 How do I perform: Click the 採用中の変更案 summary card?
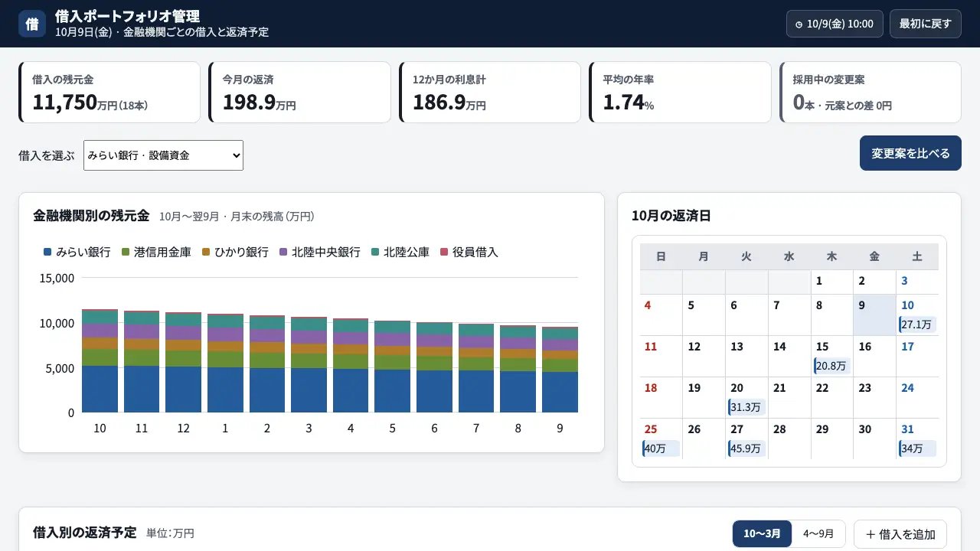871,92
